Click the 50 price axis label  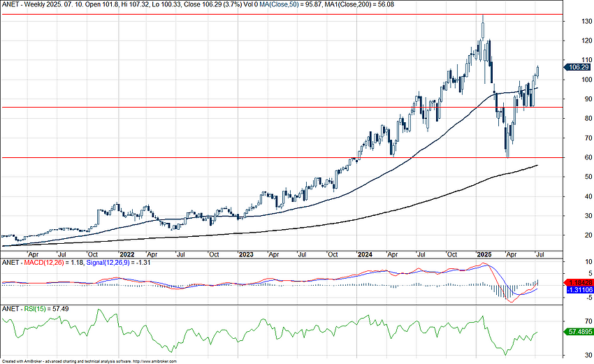[588, 177]
